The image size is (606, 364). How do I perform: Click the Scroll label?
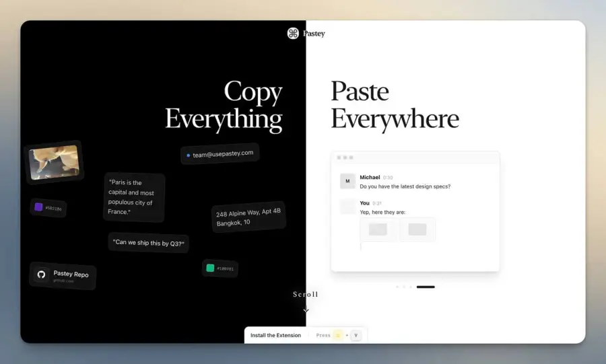pyautogui.click(x=305, y=294)
